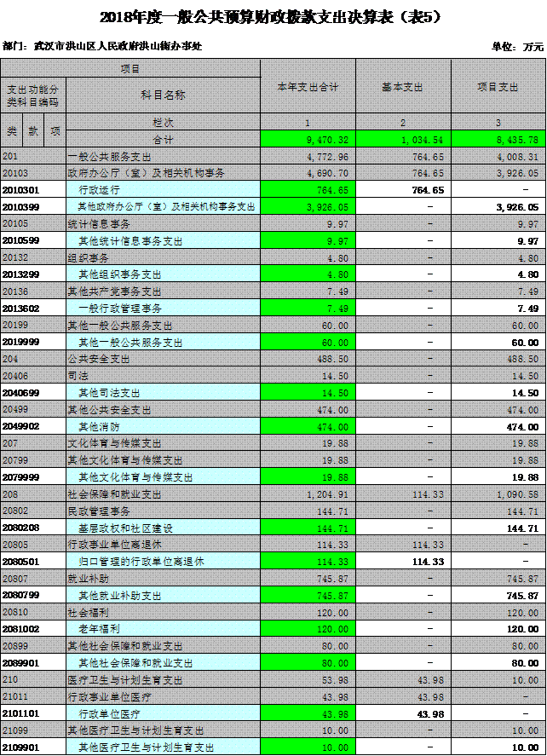Select the code cell 20103
Viewport: 547px width, 756px height.
[33, 173]
